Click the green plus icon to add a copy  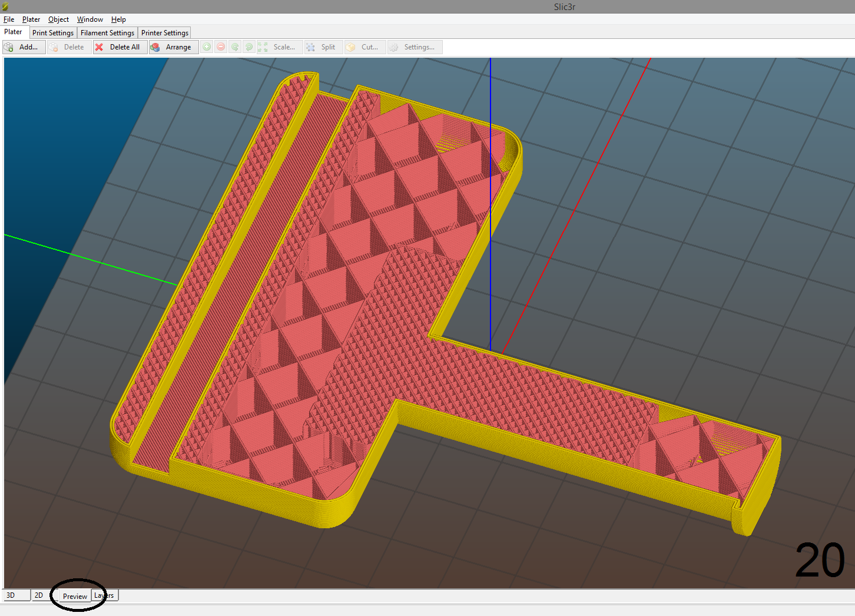tap(207, 47)
